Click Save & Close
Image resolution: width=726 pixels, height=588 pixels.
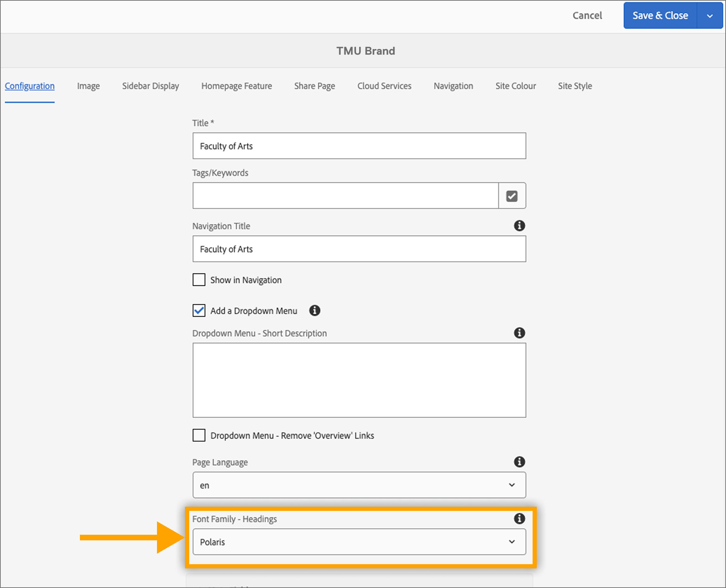659,15
